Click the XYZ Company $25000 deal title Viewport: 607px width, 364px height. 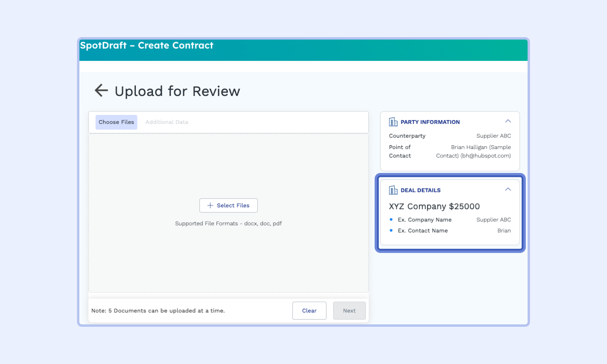click(434, 206)
